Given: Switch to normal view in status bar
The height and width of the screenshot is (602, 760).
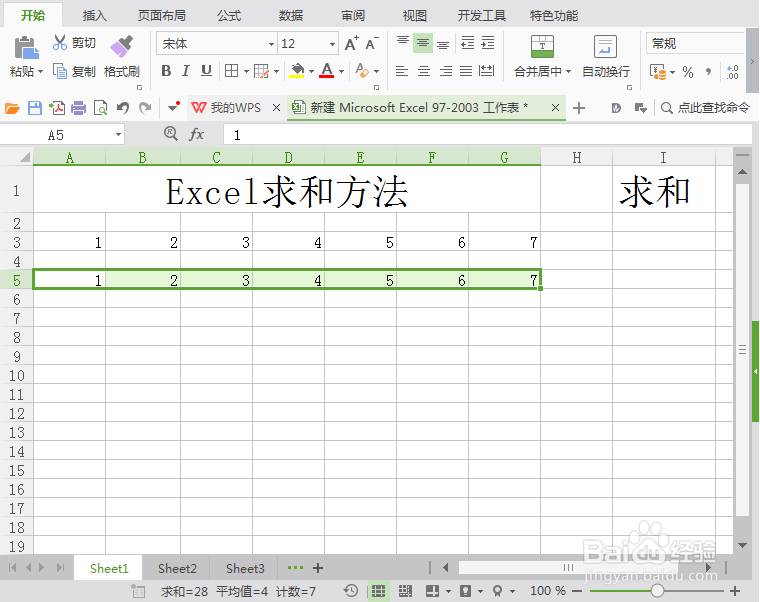Looking at the screenshot, I should point(378,591).
